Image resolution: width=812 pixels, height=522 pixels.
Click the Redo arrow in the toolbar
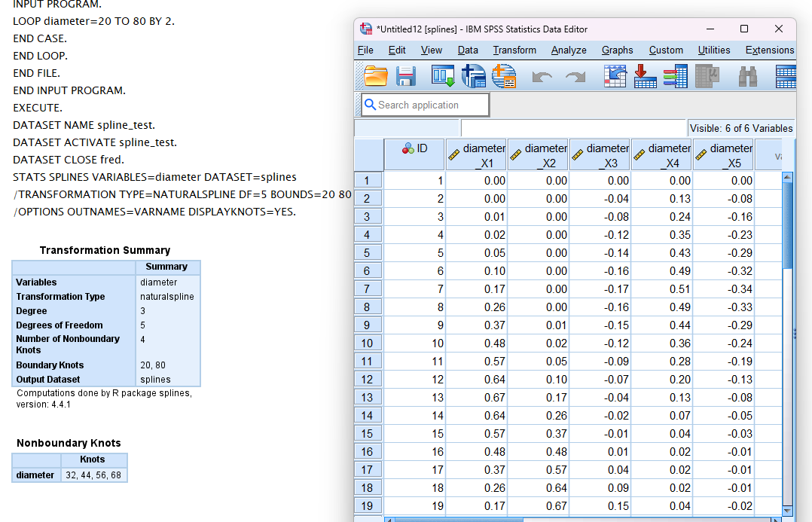coord(575,77)
